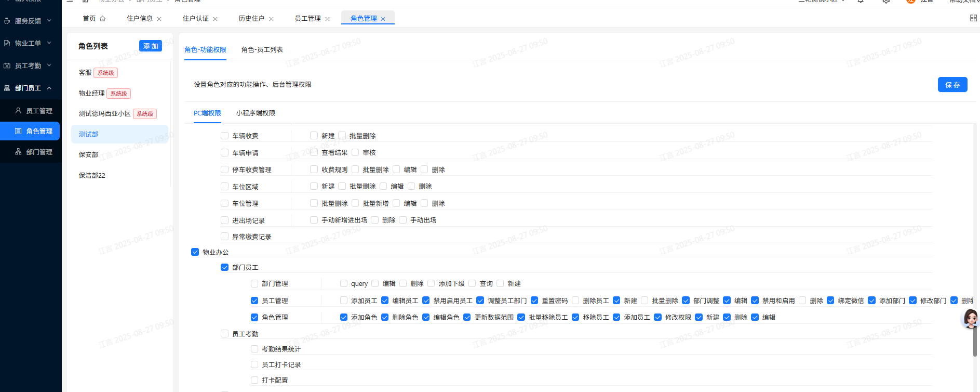
Task: Click the permissions panel vertical scrollbar
Action: pyautogui.click(x=975, y=342)
